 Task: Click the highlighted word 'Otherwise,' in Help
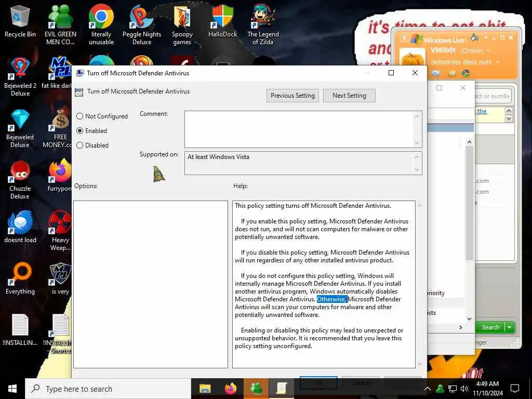click(x=331, y=299)
